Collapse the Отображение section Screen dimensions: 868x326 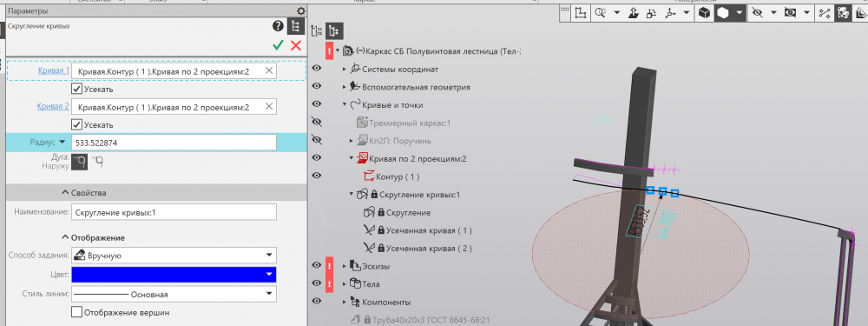coord(65,238)
